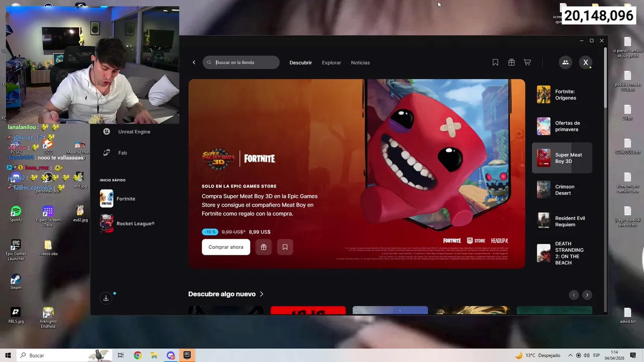Open the X profile avatar menu
644x362 pixels.
[x=586, y=62]
